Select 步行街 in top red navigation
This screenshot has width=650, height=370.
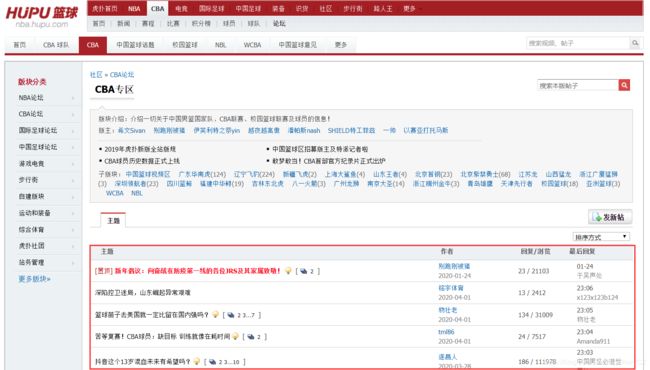pos(353,9)
